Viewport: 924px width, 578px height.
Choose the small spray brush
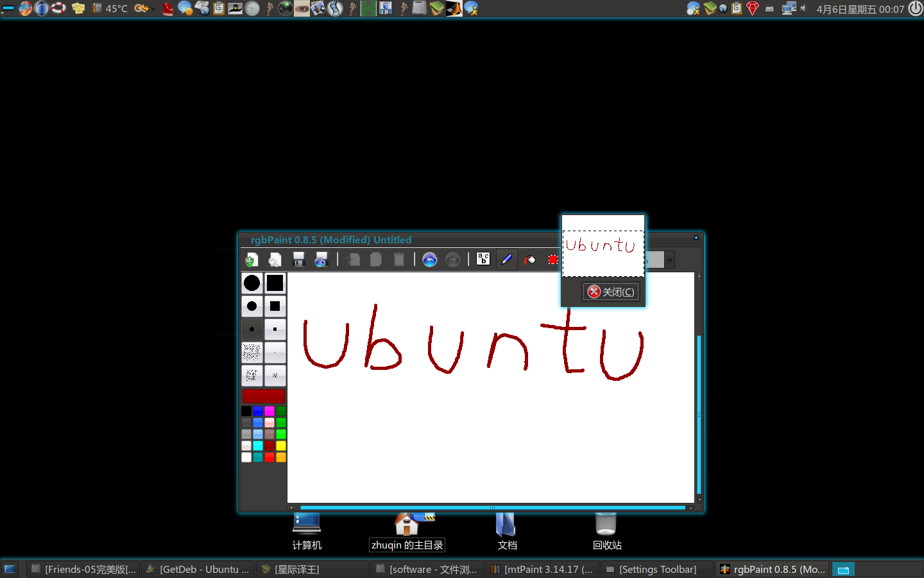[275, 375]
